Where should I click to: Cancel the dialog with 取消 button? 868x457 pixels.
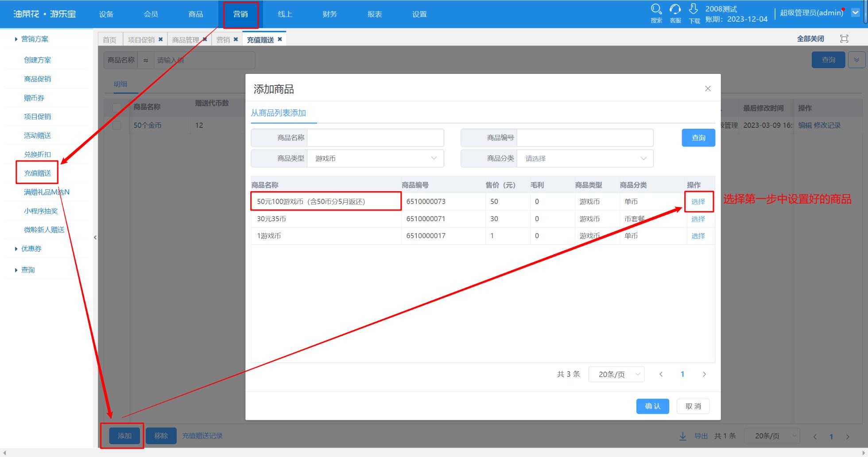693,406
